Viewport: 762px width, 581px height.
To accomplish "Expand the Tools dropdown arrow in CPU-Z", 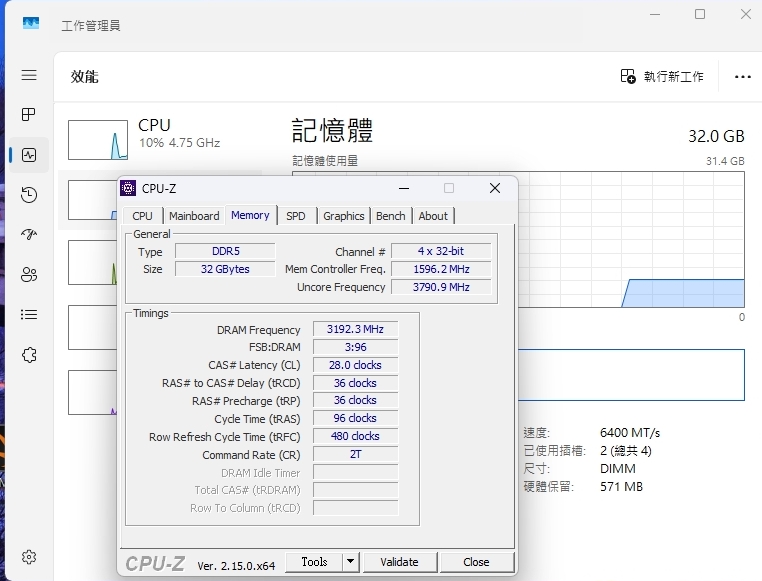I will tap(350, 562).
